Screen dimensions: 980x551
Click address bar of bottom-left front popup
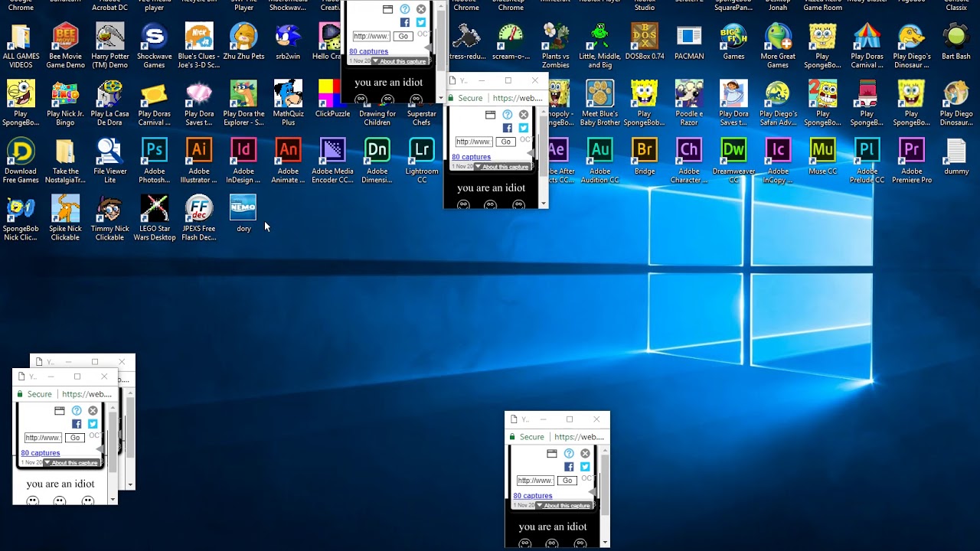[67, 394]
